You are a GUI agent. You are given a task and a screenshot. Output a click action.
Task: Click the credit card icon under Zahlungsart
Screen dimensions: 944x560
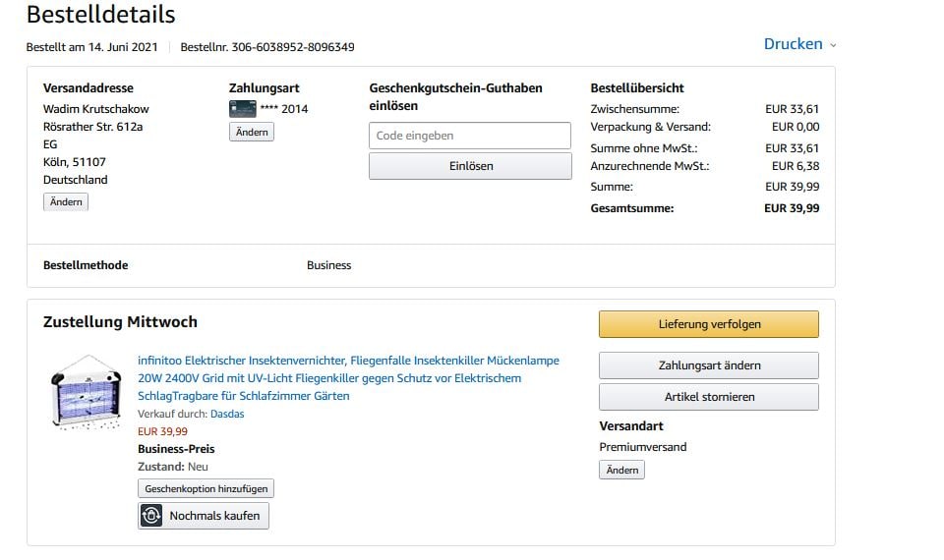[242, 109]
